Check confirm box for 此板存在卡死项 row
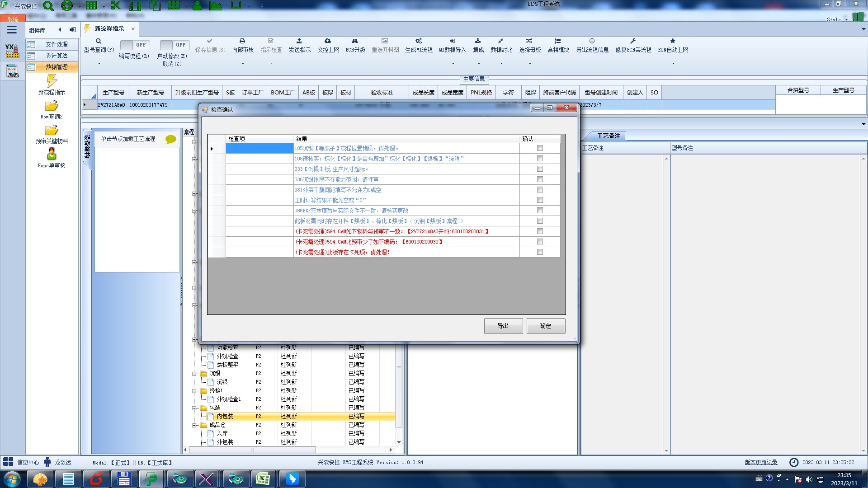The height and width of the screenshot is (488, 868). click(540, 252)
